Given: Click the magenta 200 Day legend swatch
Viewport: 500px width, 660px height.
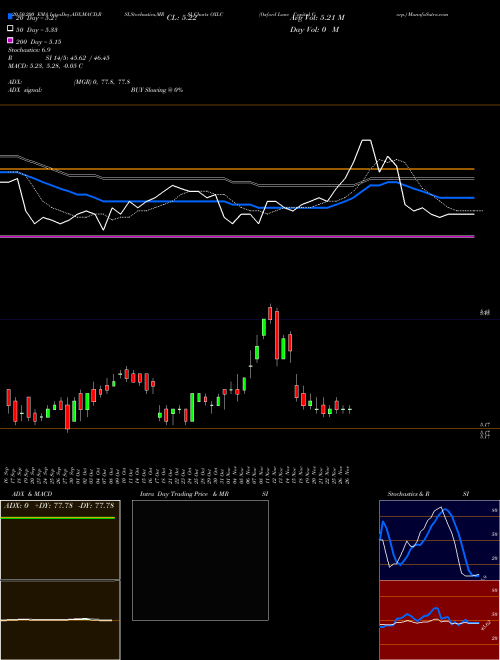Looking at the screenshot, I should 10,40.
